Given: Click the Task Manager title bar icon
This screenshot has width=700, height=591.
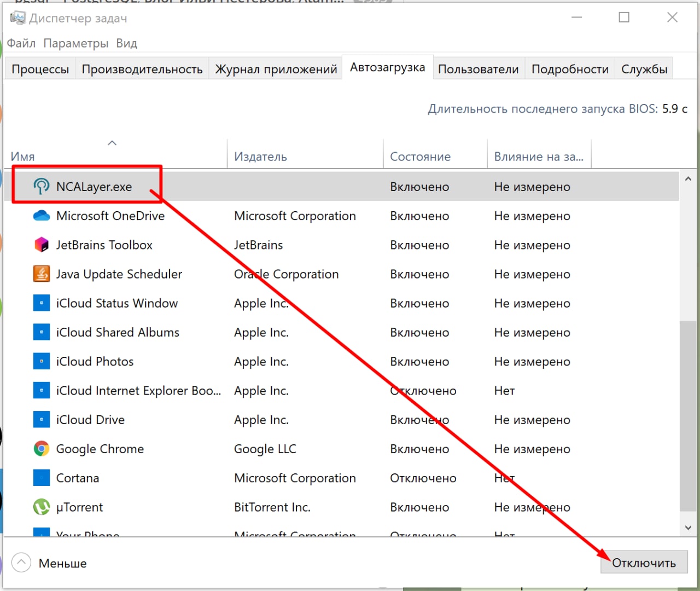Looking at the screenshot, I should pos(17,18).
